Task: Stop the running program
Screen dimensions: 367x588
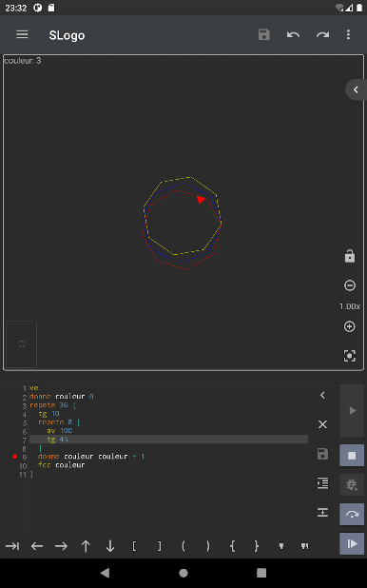Action: tap(352, 455)
